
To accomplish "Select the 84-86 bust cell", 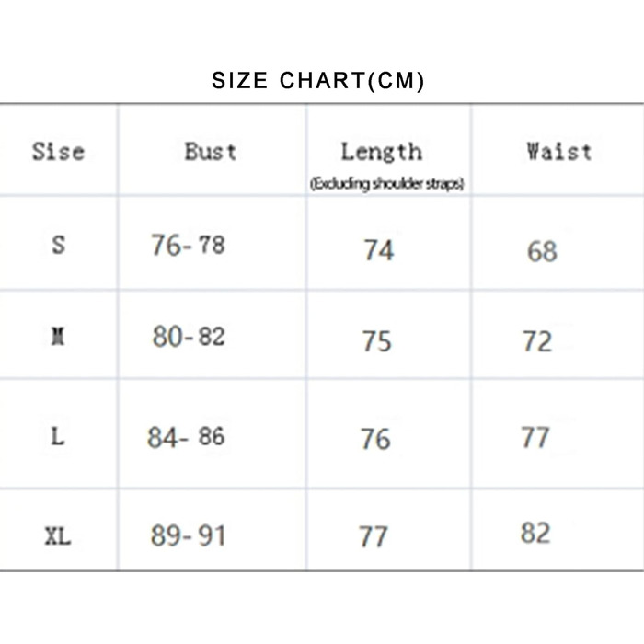I will pyautogui.click(x=186, y=437).
